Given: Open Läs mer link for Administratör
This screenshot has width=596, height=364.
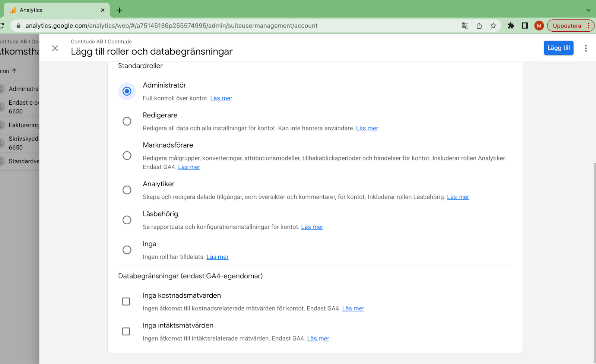Looking at the screenshot, I should (x=221, y=98).
